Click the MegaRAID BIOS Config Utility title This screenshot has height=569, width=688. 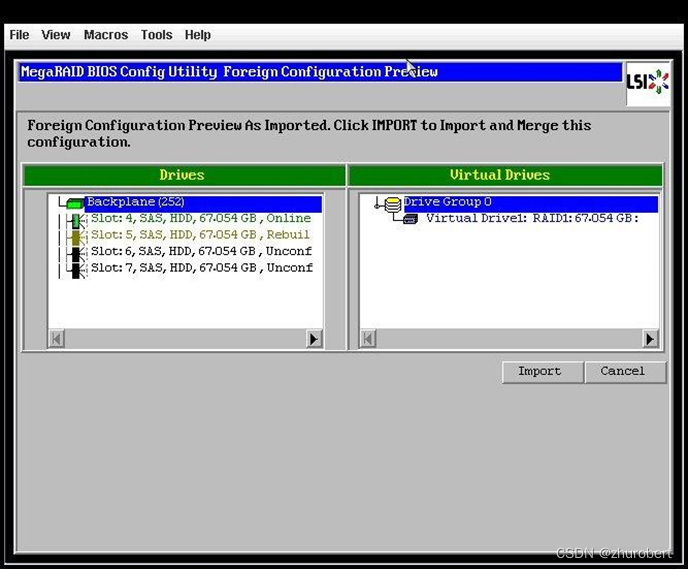click(320, 72)
